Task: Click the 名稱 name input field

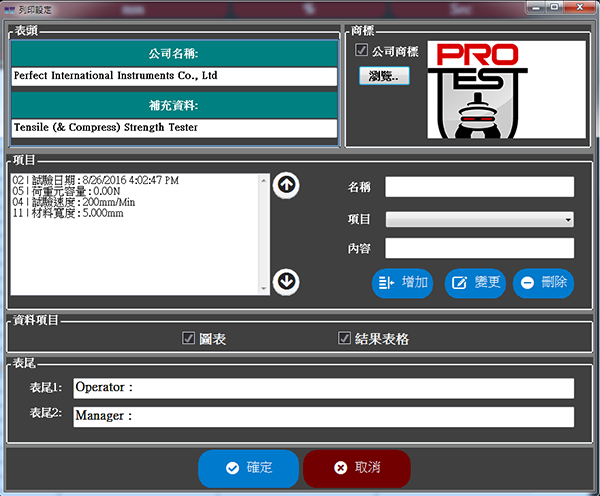Action: (479, 187)
